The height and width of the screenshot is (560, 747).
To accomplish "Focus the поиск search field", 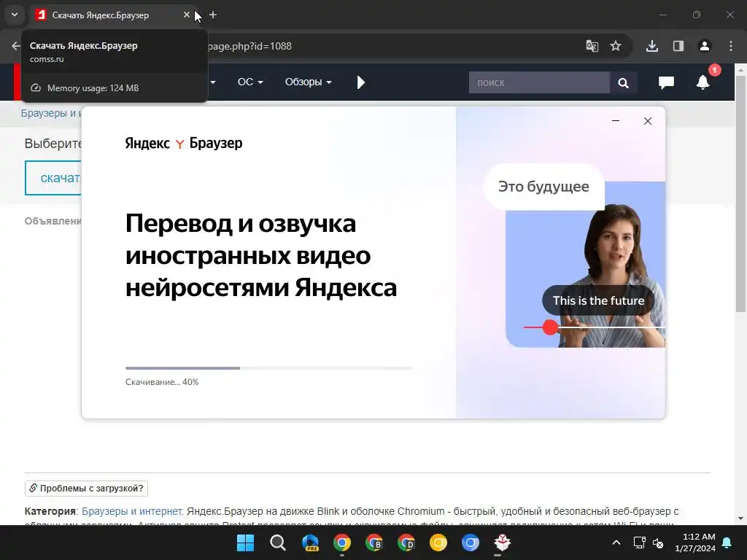I will point(539,82).
